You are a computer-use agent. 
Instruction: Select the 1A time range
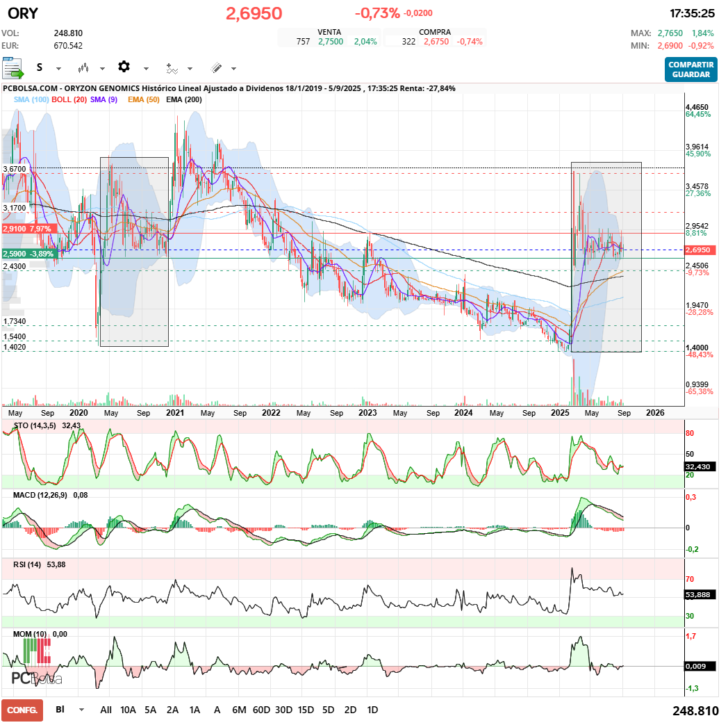click(195, 710)
